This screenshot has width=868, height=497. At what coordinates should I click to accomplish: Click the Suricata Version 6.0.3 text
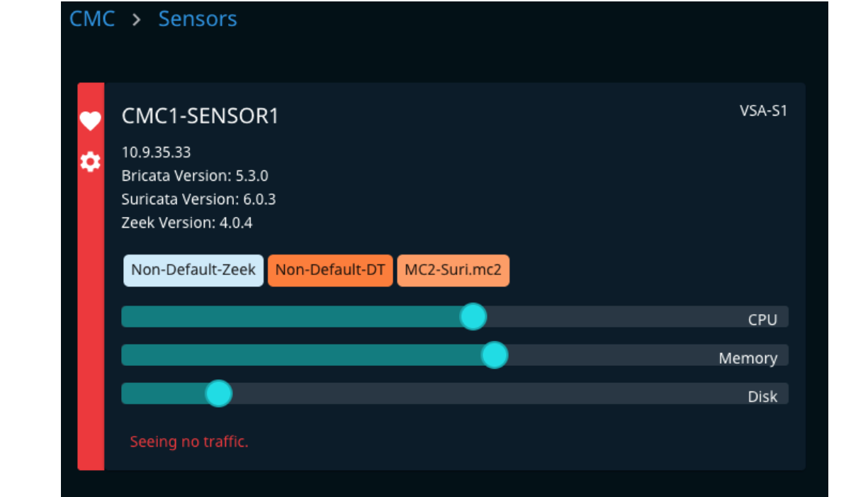click(198, 199)
